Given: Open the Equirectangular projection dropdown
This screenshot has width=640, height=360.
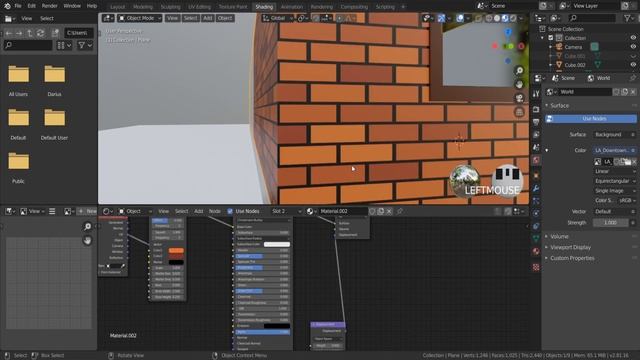Looking at the screenshot, I should [614, 181].
